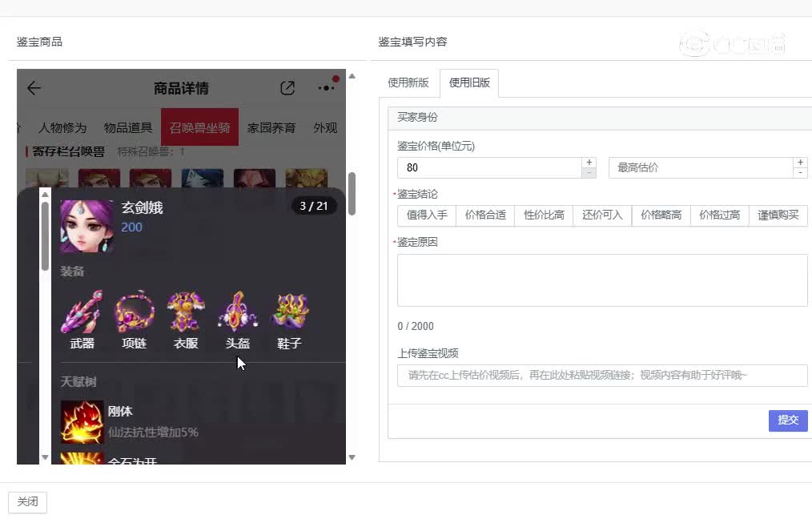Click the pet detail inner scrollbar up arrow
Viewport: 812px width, 519px height.
click(45, 195)
